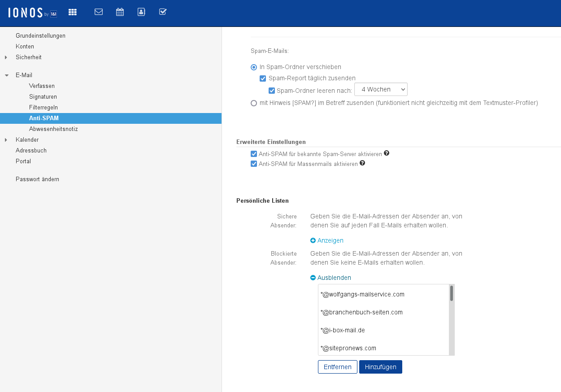Go to Abwesenheitsnotiz settings
561x392 pixels.
[53, 129]
